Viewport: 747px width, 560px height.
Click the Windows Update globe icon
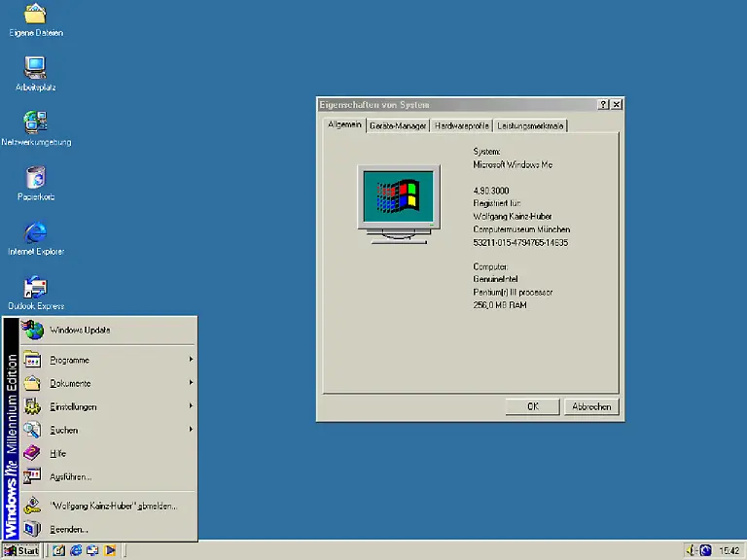33,330
